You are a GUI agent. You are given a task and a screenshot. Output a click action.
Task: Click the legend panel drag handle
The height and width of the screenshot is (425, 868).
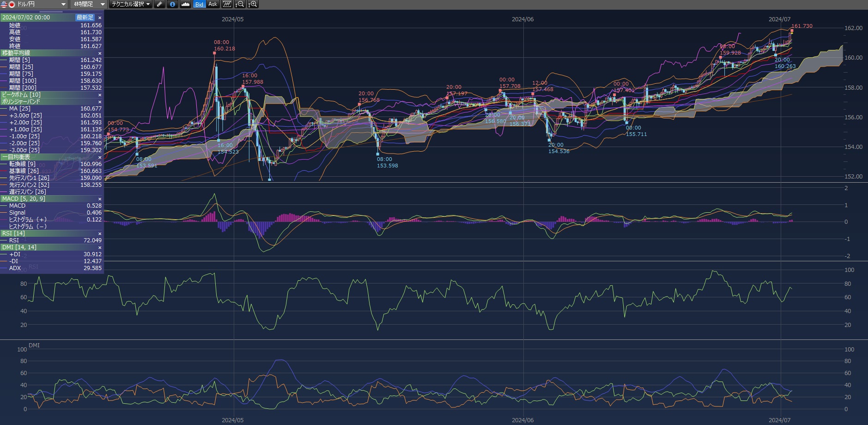click(x=51, y=12)
